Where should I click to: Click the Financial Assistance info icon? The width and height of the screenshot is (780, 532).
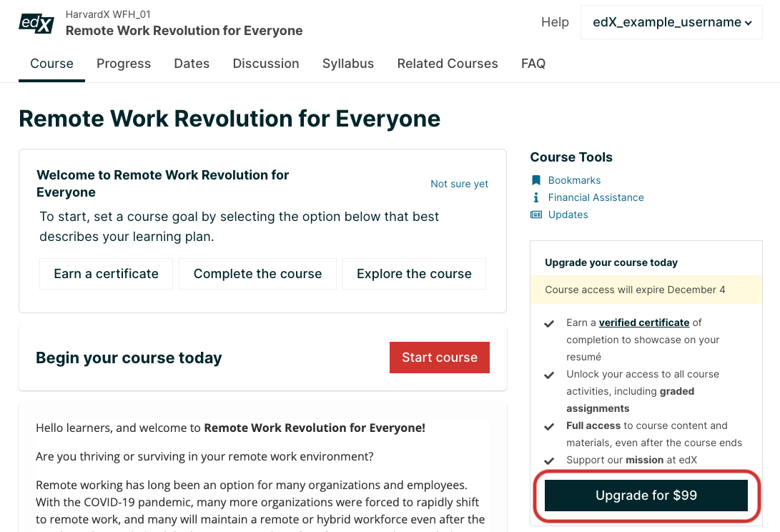[x=535, y=197]
